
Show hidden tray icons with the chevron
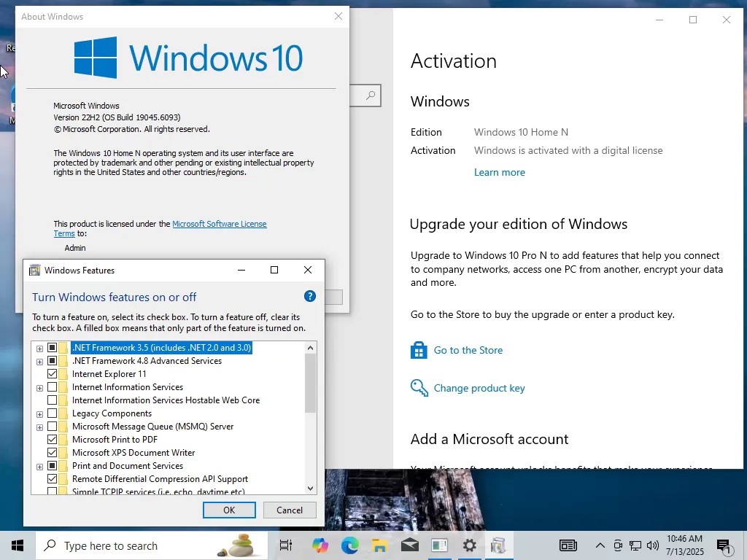(x=600, y=545)
